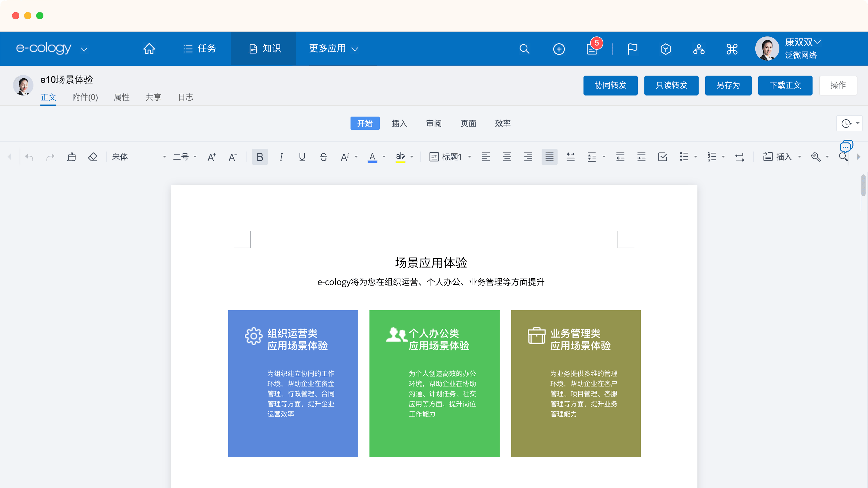Screen dimensions: 868x488
Task: Open the font color palette arrow
Action: coord(384,157)
